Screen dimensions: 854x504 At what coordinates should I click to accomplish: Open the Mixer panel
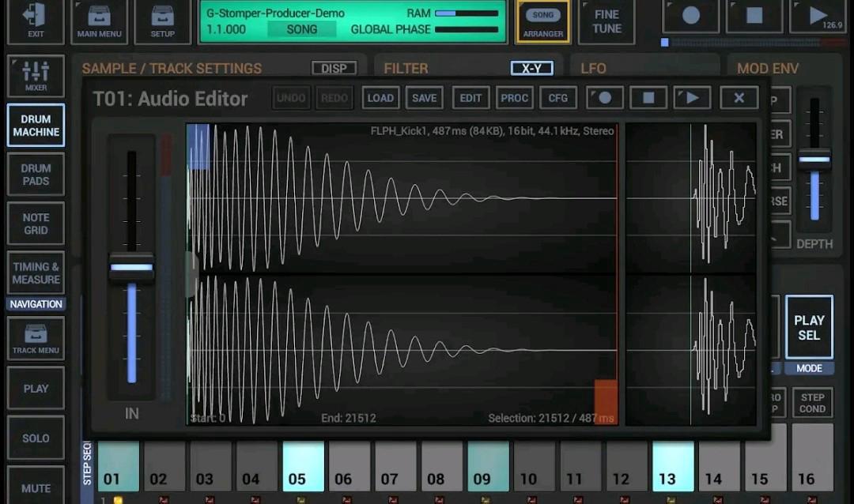point(35,76)
